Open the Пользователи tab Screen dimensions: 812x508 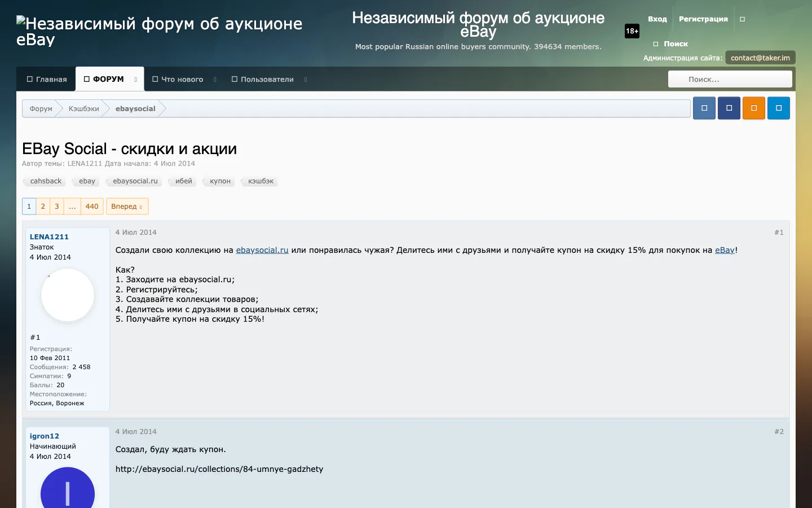tap(263, 79)
